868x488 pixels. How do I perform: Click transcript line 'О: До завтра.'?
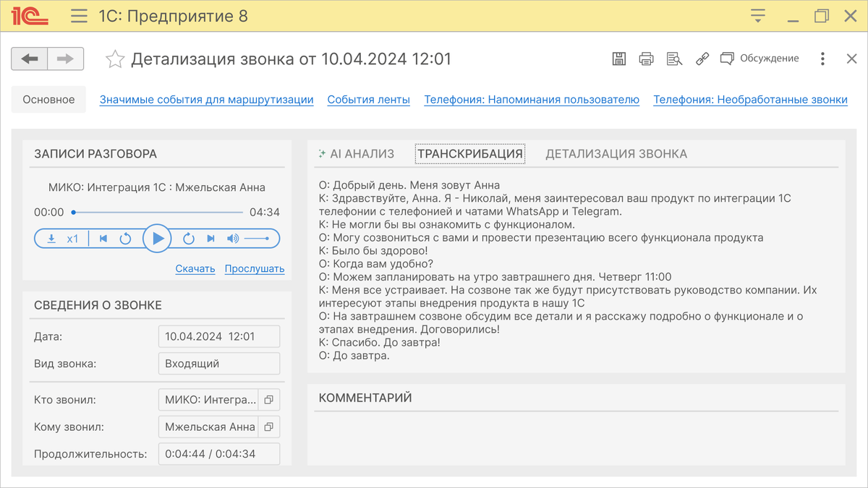click(x=354, y=355)
